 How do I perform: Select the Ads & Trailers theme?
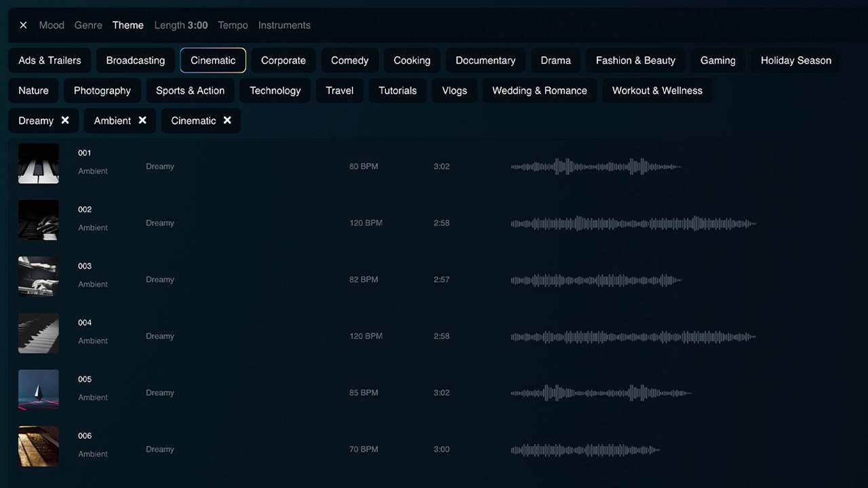click(x=50, y=60)
